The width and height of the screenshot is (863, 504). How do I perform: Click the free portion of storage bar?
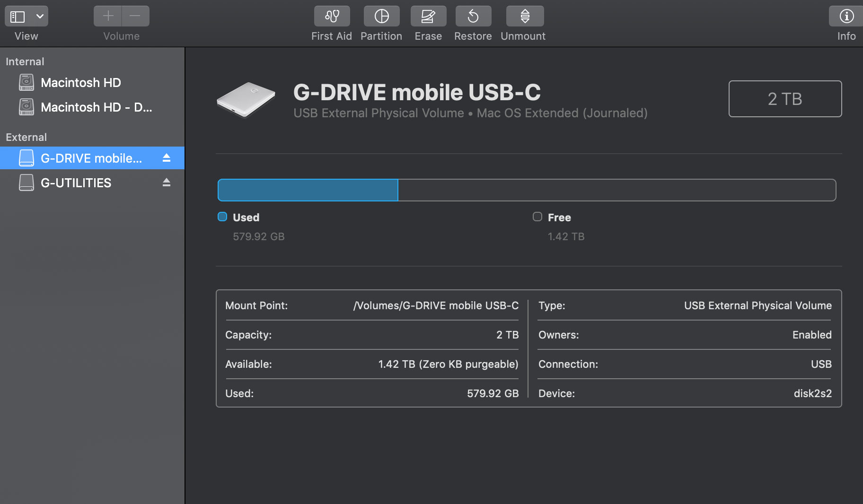(617, 190)
